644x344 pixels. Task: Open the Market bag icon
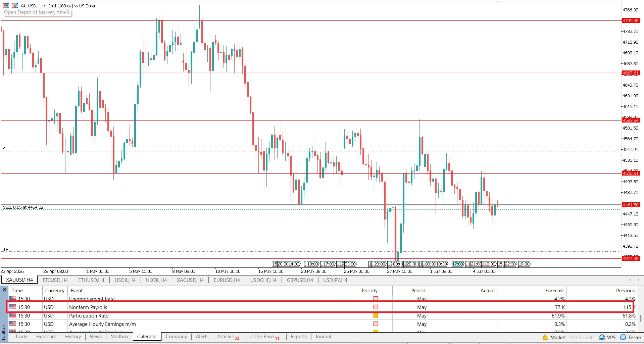coord(545,337)
